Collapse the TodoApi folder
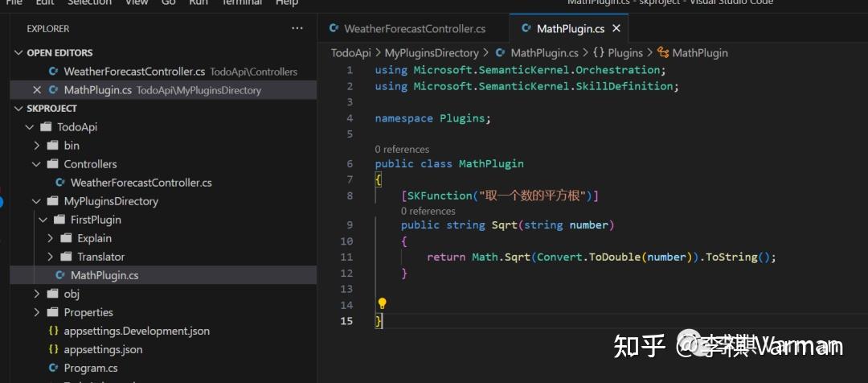The image size is (868, 383). point(30,127)
